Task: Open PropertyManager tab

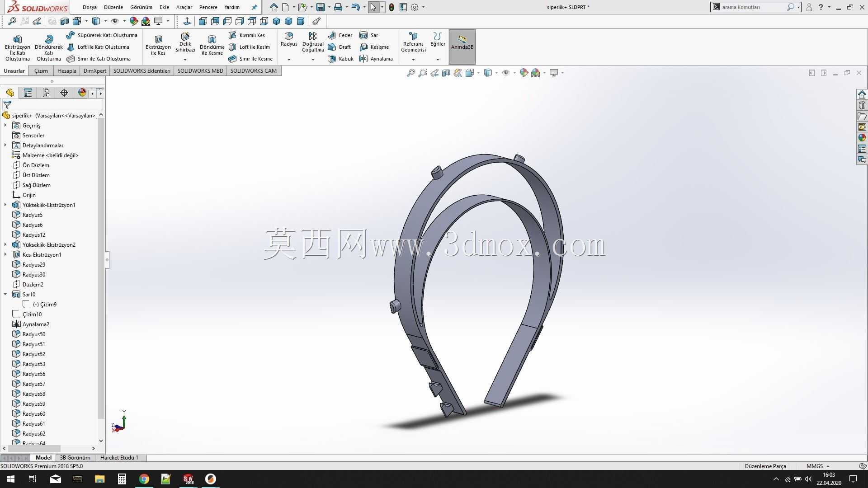Action: pyautogui.click(x=28, y=93)
